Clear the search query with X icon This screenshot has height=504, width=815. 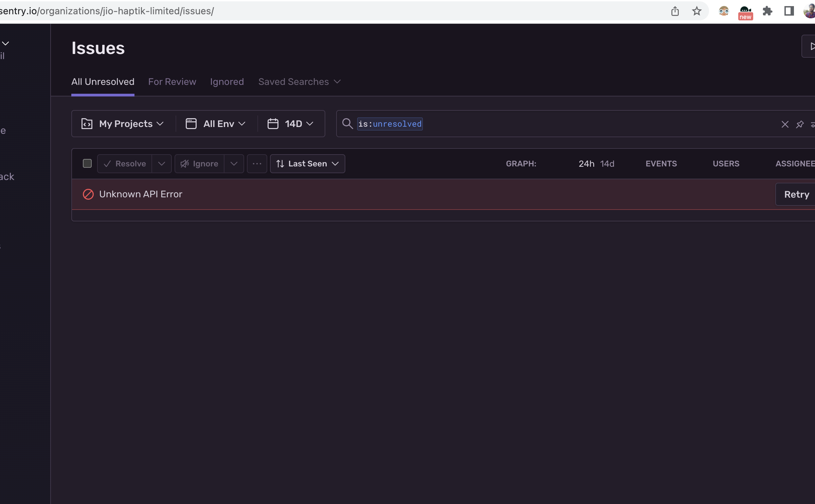(x=785, y=124)
